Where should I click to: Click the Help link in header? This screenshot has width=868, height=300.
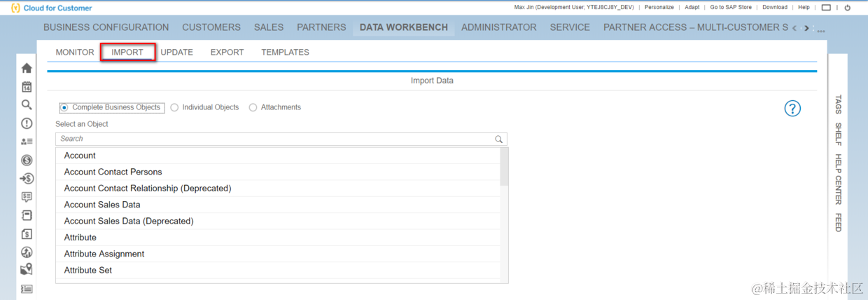[804, 7]
